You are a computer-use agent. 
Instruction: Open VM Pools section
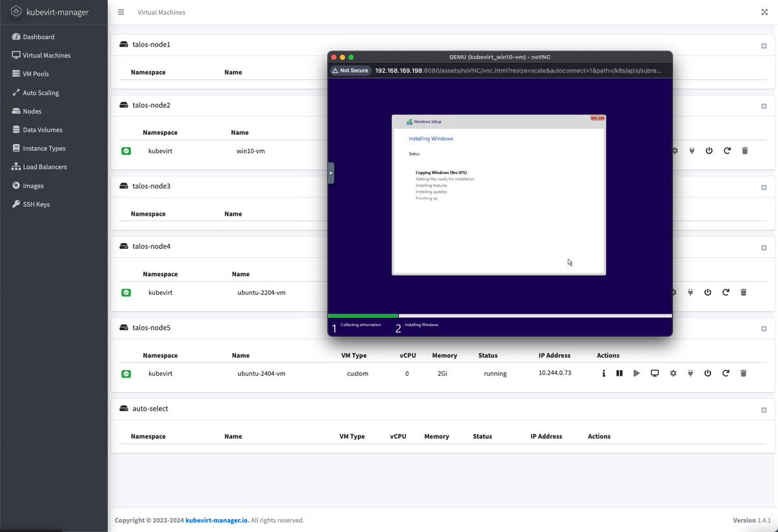coord(30,74)
